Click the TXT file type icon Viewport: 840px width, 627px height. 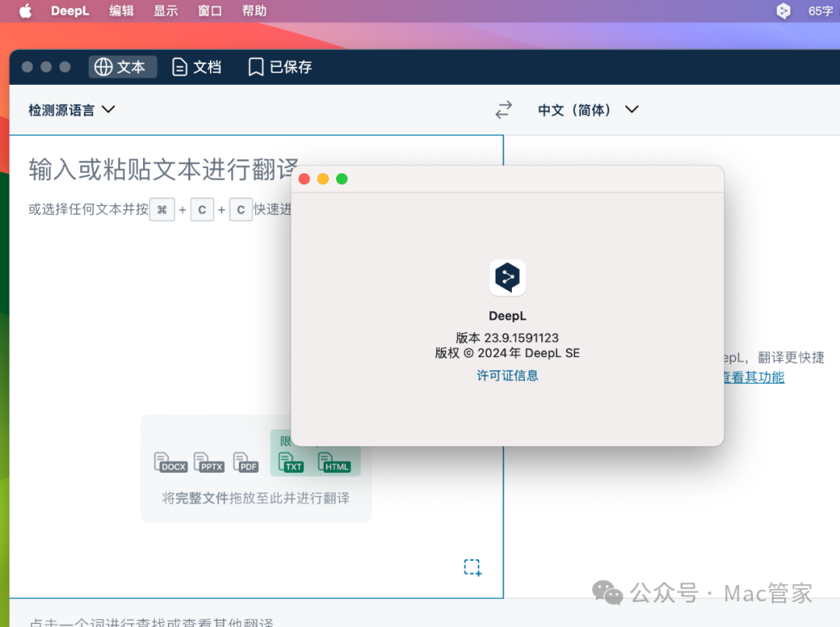click(x=291, y=463)
